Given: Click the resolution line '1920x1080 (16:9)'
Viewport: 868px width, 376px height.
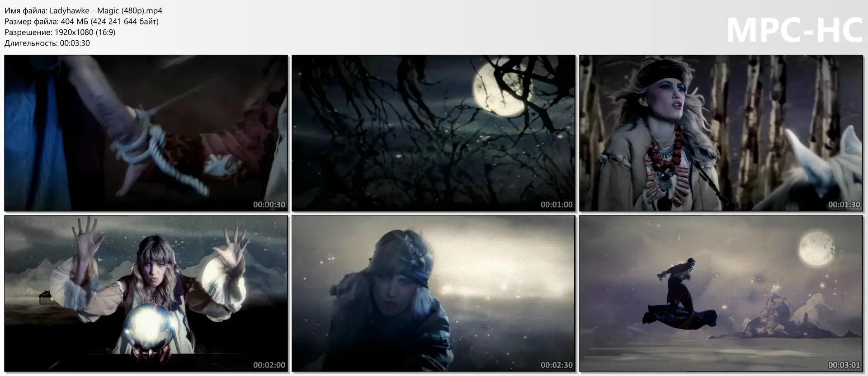Looking at the screenshot, I should (x=85, y=32).
